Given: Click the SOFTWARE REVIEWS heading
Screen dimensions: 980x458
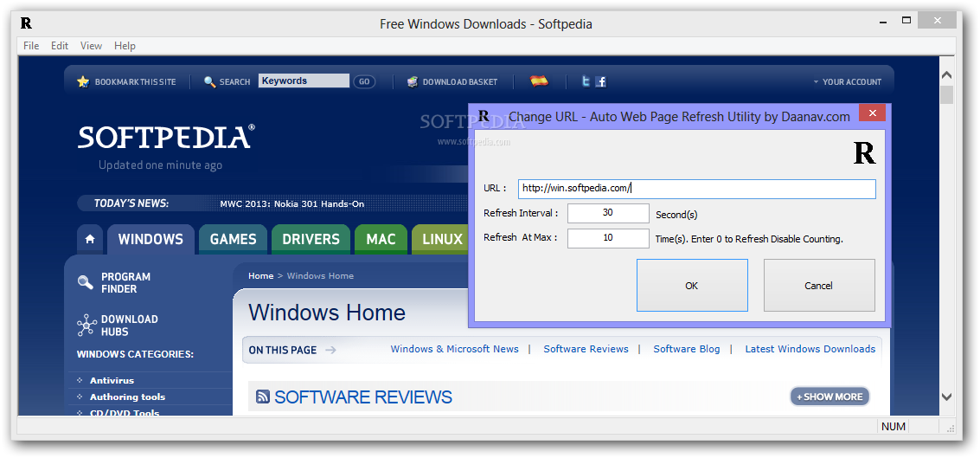Looking at the screenshot, I should (363, 397).
